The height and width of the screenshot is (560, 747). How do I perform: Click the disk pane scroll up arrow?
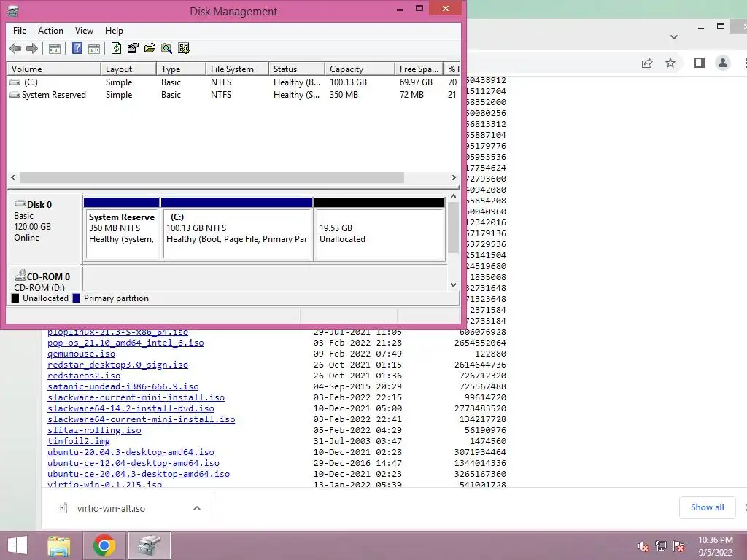pos(453,197)
